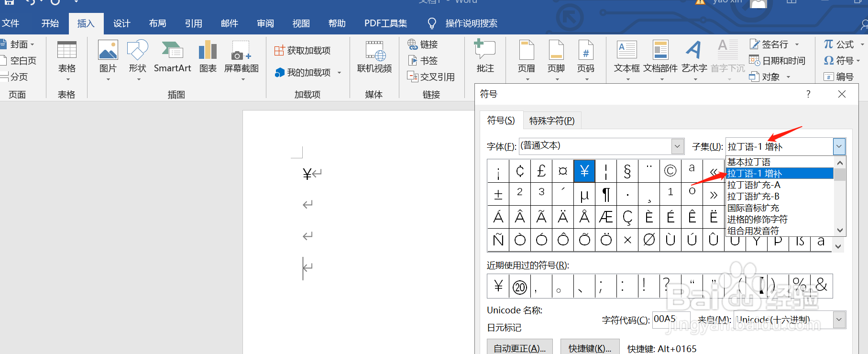Choose 拉丁语扩充-A in subset list
Viewport: 868px width, 354px height.
click(x=780, y=185)
